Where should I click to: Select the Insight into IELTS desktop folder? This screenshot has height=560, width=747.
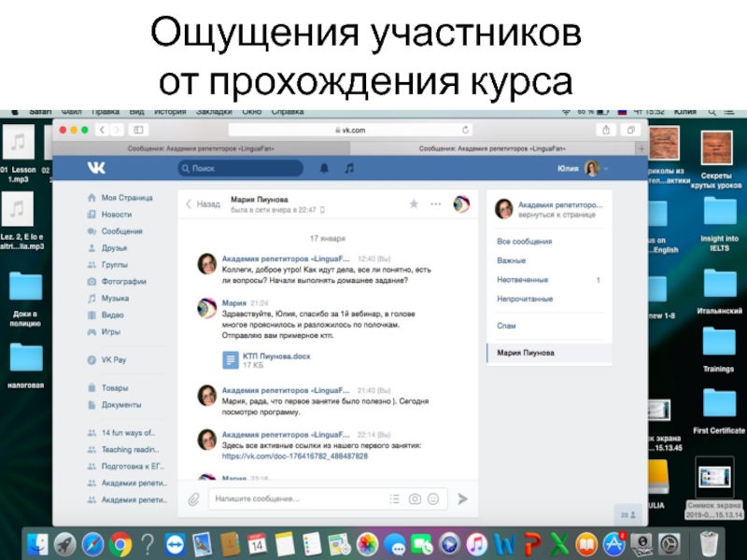pos(719,224)
